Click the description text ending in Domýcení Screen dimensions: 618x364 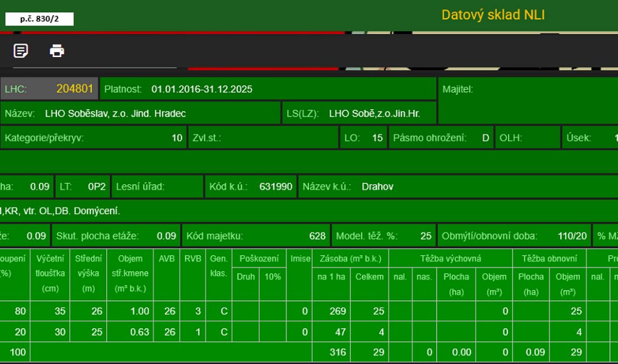(x=60, y=211)
